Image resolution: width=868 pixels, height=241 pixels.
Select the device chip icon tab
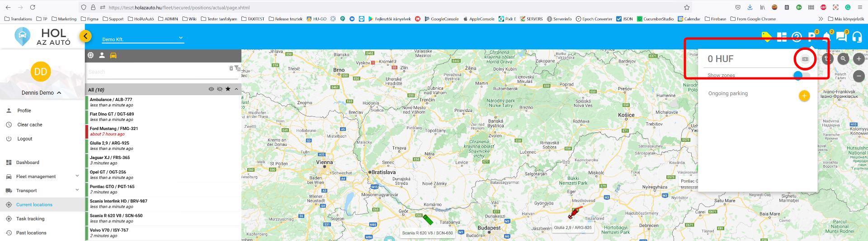click(x=90, y=55)
